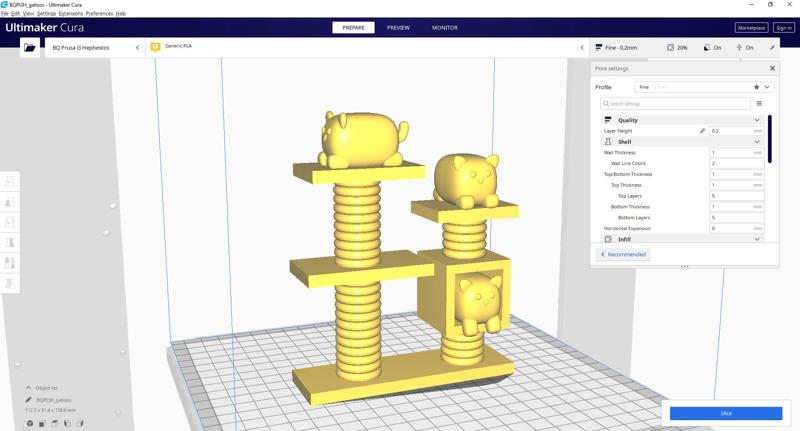Click the settings list scrollbar

point(769,139)
